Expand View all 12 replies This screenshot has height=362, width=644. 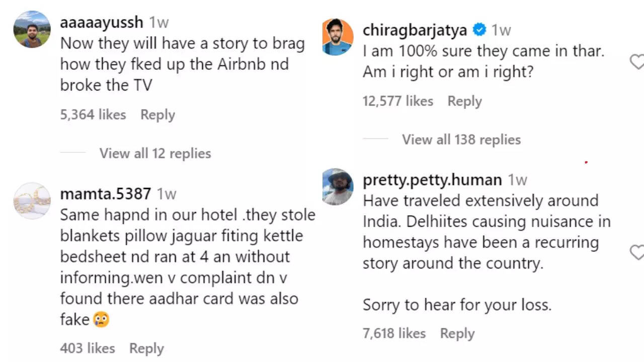point(155,153)
